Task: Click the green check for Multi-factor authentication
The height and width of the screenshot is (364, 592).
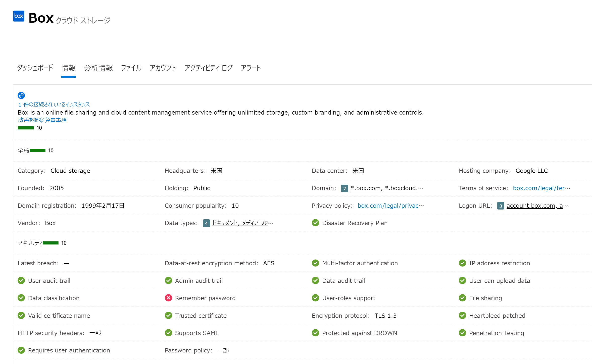Action: pyautogui.click(x=315, y=263)
